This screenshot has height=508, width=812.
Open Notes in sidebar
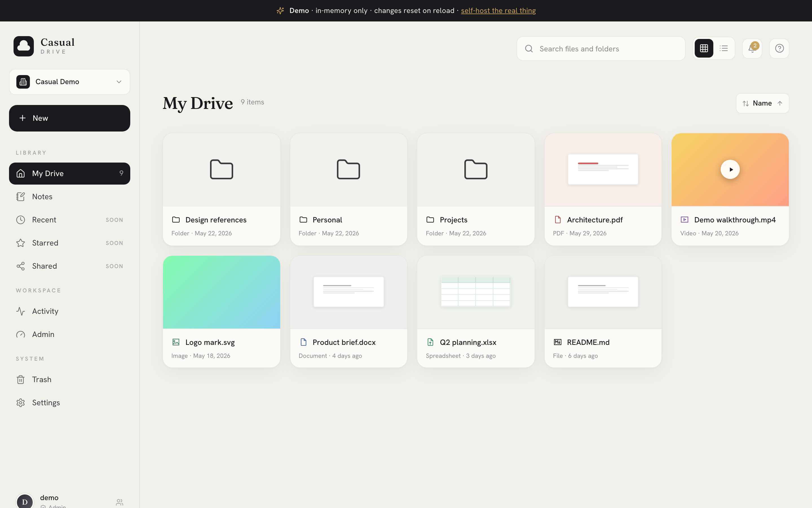(69, 196)
